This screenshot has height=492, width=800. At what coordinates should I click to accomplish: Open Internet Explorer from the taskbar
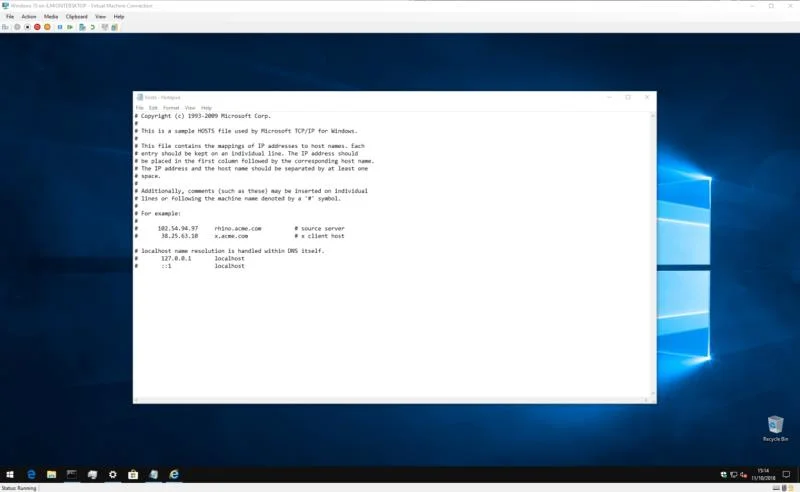point(174,475)
